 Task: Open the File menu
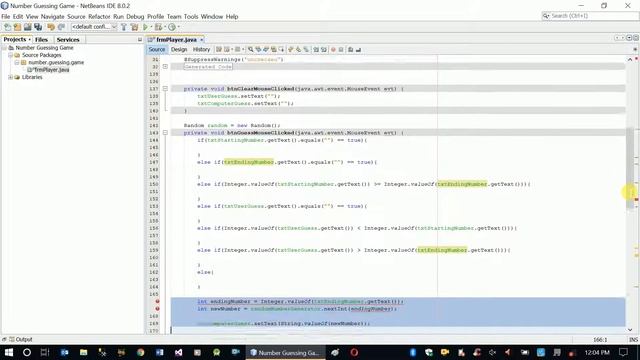6,17
